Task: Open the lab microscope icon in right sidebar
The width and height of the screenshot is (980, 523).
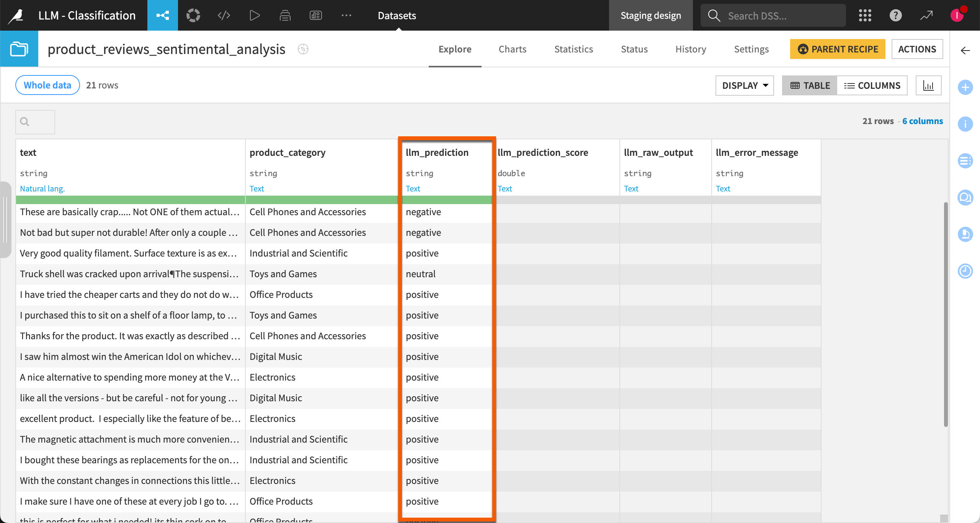Action: coord(965,234)
